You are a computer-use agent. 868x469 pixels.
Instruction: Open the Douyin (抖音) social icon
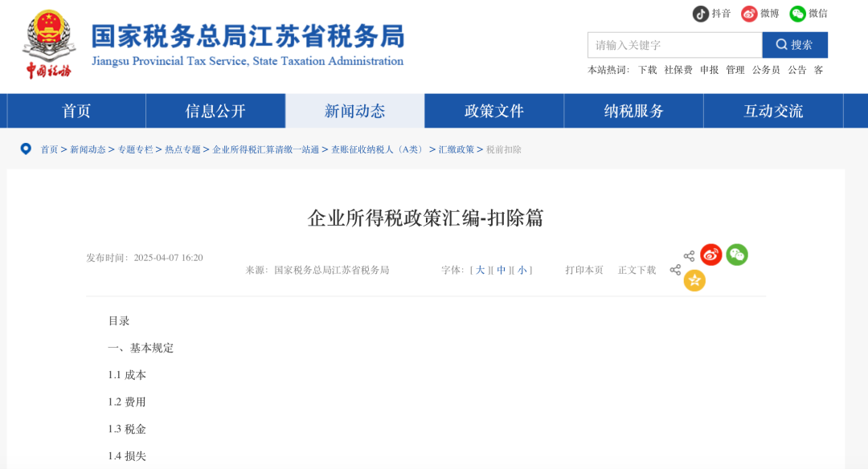click(701, 14)
